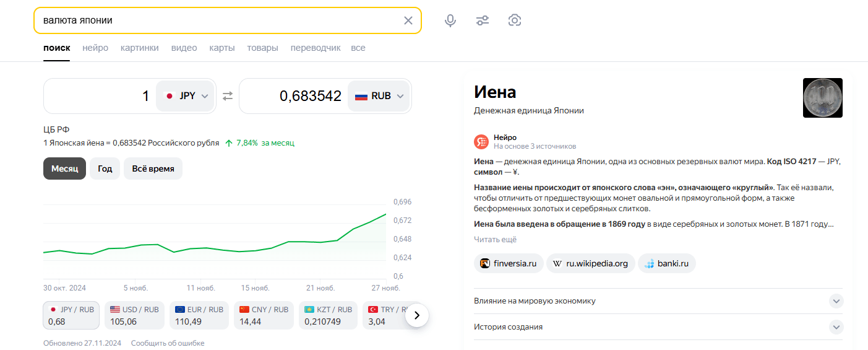Viewport: 868px width, 350px height.
Task: Open the переводчик tab
Action: (316, 48)
